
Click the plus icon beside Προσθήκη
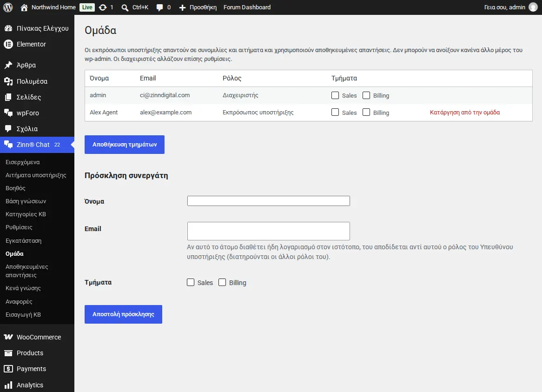click(182, 7)
